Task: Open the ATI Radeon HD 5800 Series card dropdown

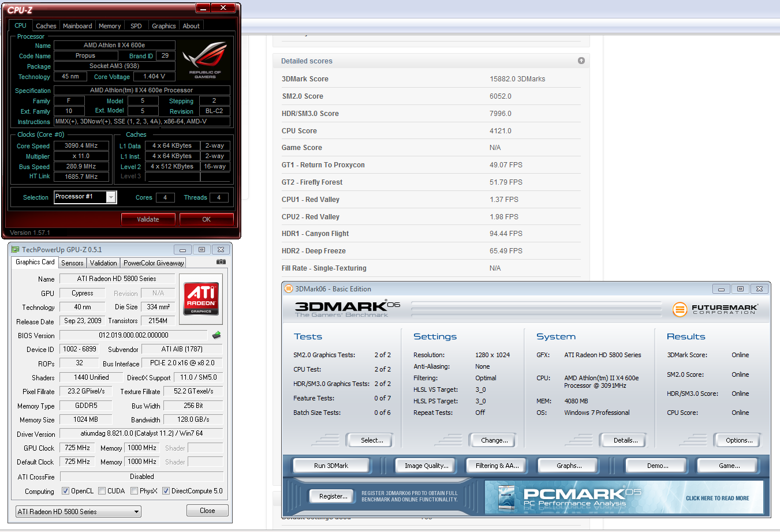Action: [x=78, y=512]
